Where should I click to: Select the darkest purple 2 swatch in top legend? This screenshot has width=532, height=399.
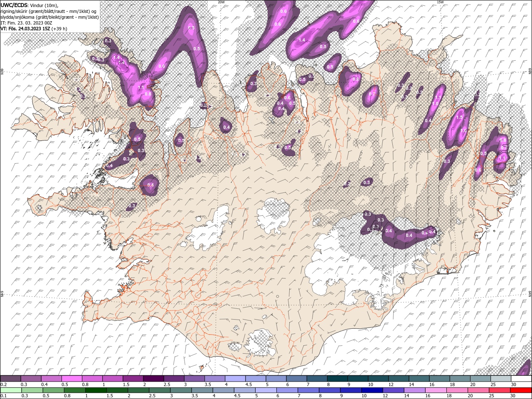pos(153,379)
